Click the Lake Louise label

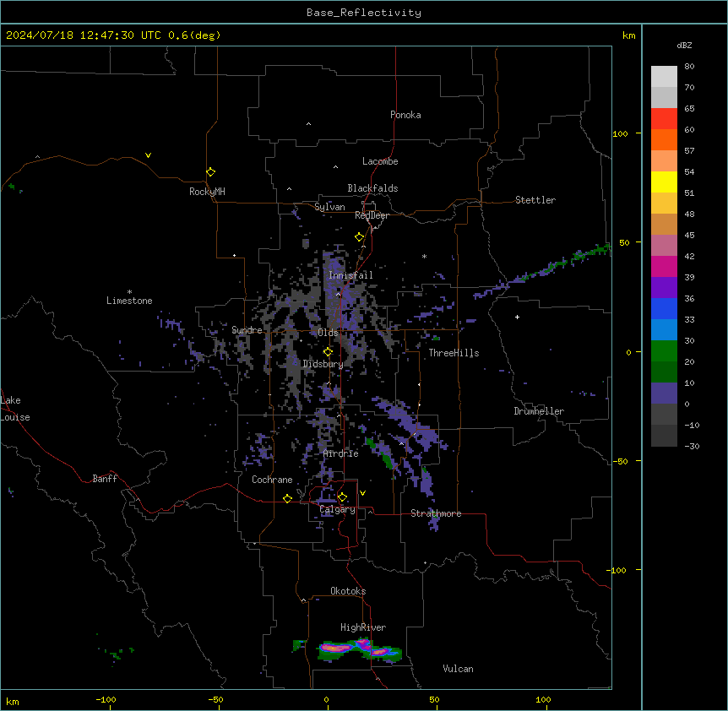pyautogui.click(x=15, y=409)
